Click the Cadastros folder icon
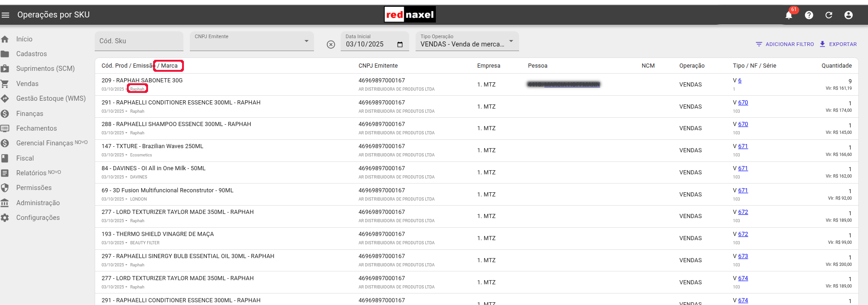Screen dimensions: 868x305 5,54
